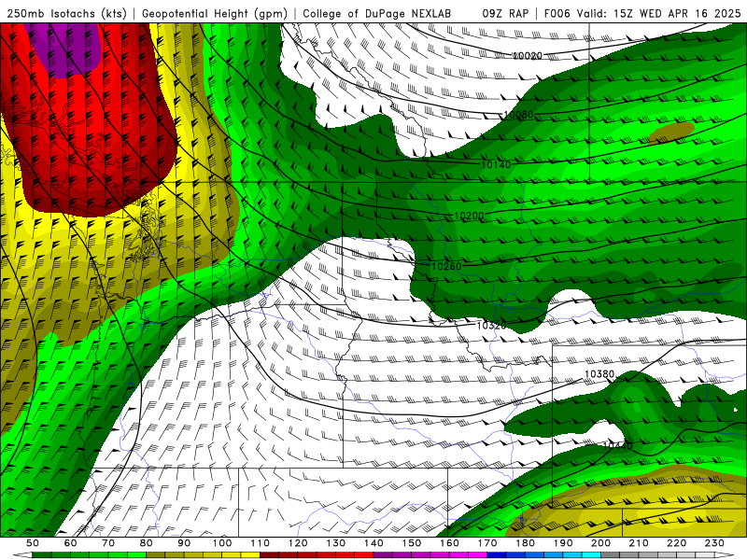
Task: Click the 10200 height contour label
Action: (470, 216)
